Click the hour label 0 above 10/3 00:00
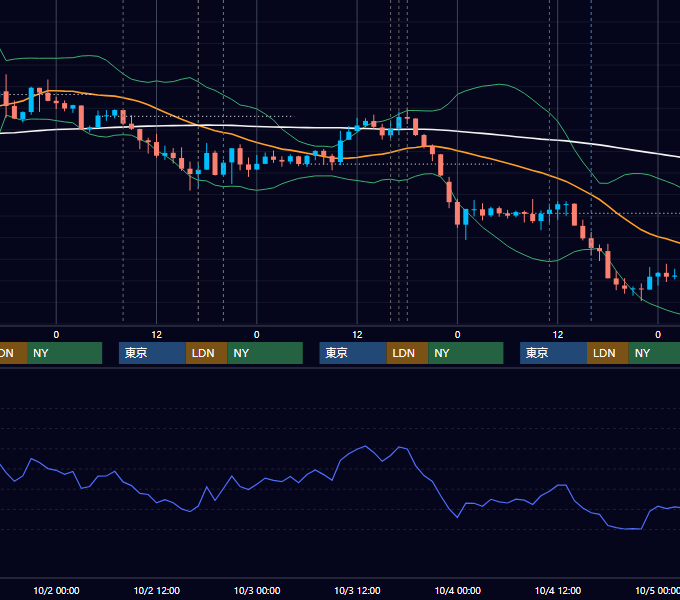This screenshot has width=680, height=600. 257,335
